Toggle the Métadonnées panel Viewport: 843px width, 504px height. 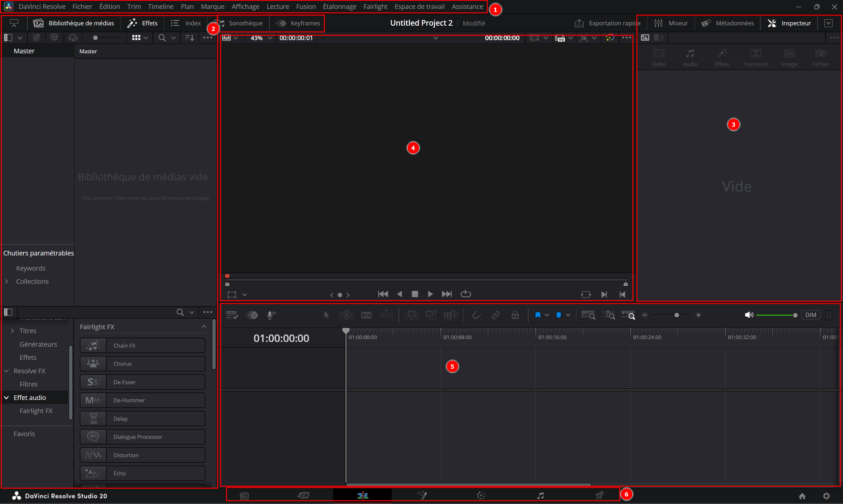click(727, 23)
